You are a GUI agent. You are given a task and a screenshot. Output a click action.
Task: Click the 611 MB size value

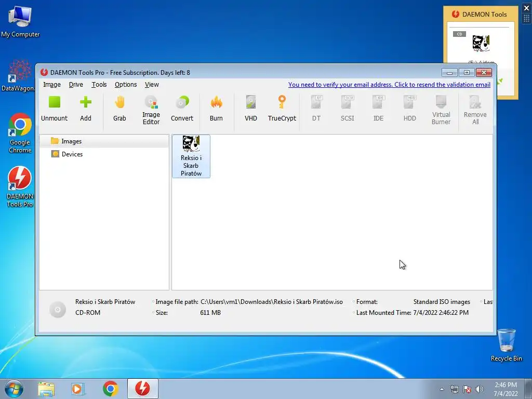tap(210, 312)
